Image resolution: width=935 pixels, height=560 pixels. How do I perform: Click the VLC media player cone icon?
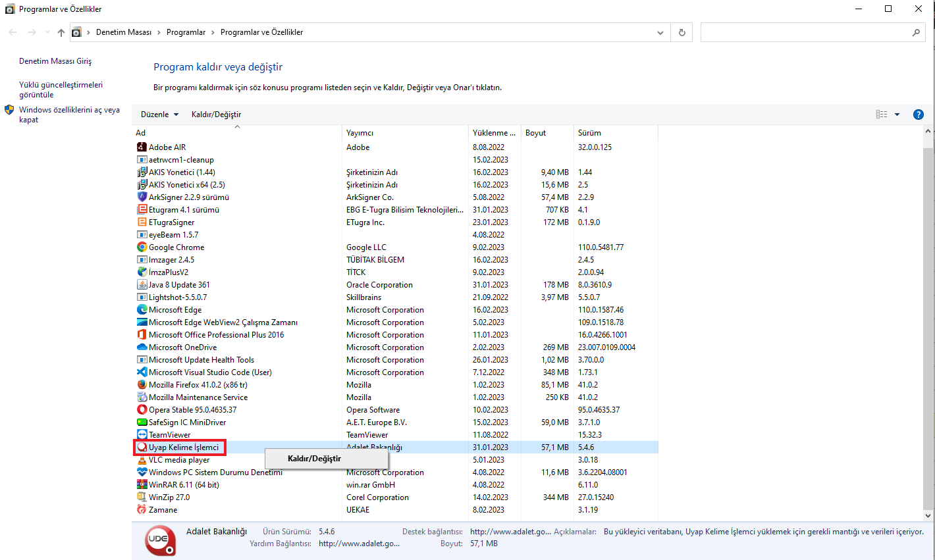(x=142, y=460)
